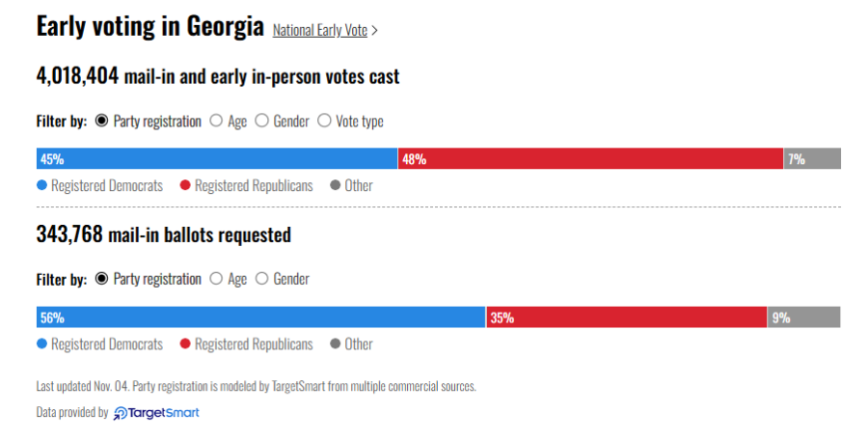868x440 pixels.
Task: Select Vote type filter option
Action: click(350, 121)
